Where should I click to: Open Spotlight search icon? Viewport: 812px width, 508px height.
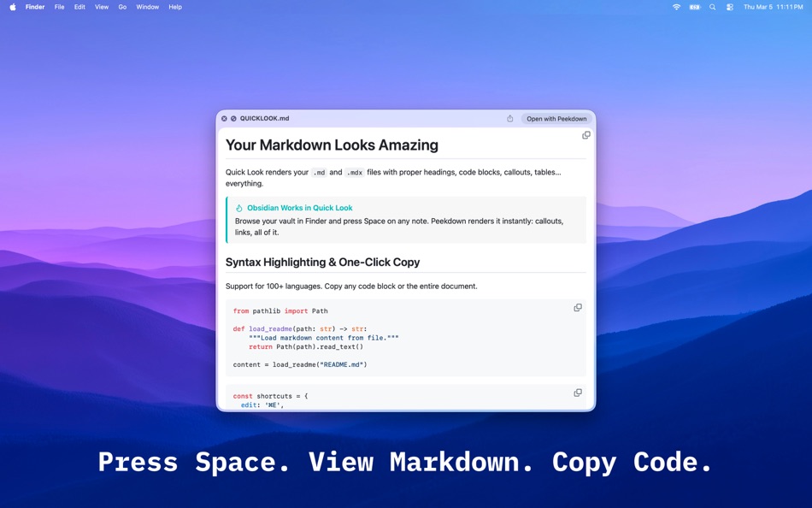coord(713,7)
